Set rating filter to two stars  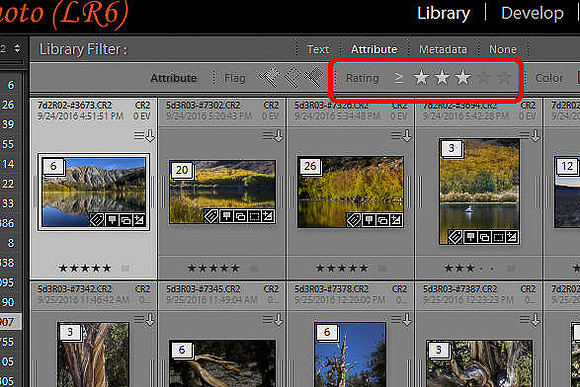pyautogui.click(x=442, y=77)
